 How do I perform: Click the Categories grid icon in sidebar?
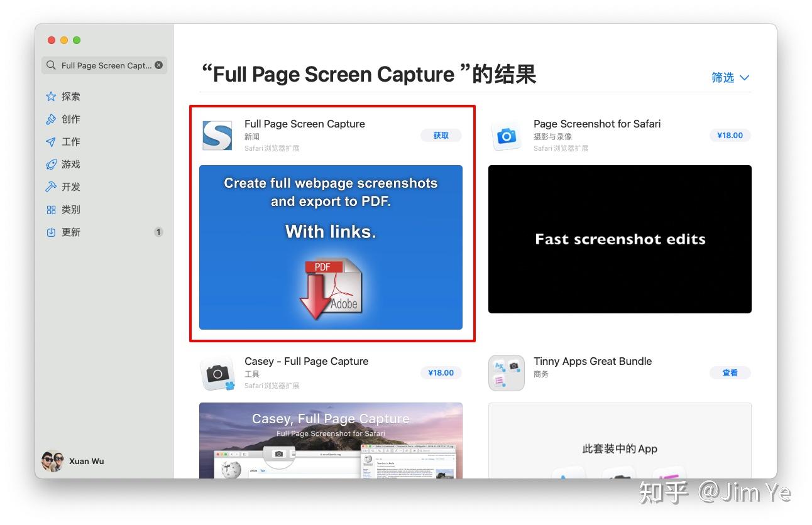[51, 210]
